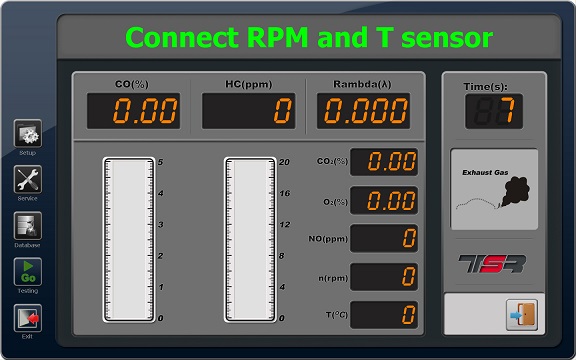Click the "Time(s):" label
Screen dimensions: 576x360
(486, 86)
